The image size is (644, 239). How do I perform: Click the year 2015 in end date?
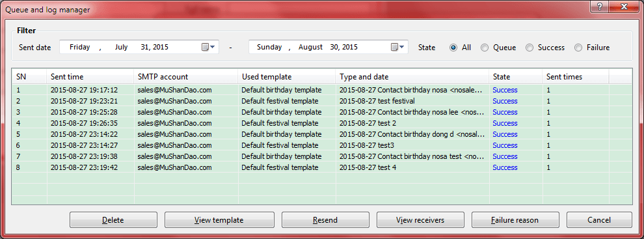pyautogui.click(x=349, y=47)
